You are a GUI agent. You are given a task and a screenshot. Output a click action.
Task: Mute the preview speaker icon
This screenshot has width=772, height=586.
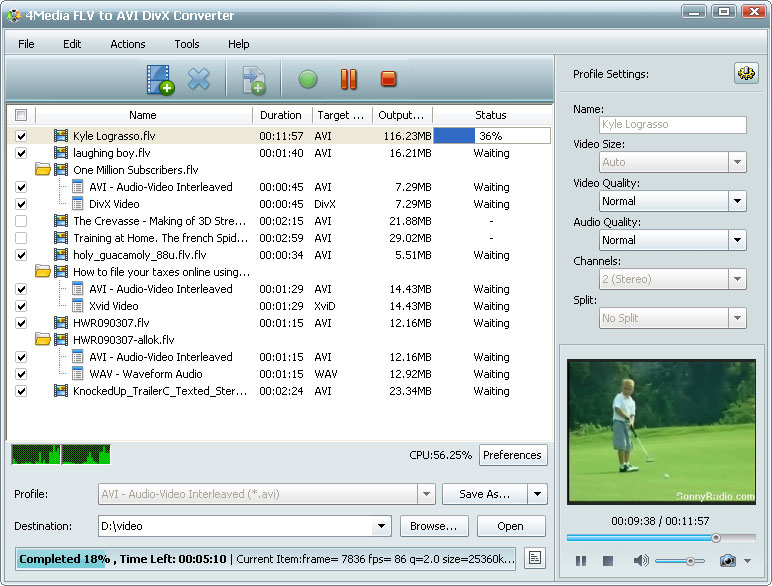pyautogui.click(x=641, y=560)
